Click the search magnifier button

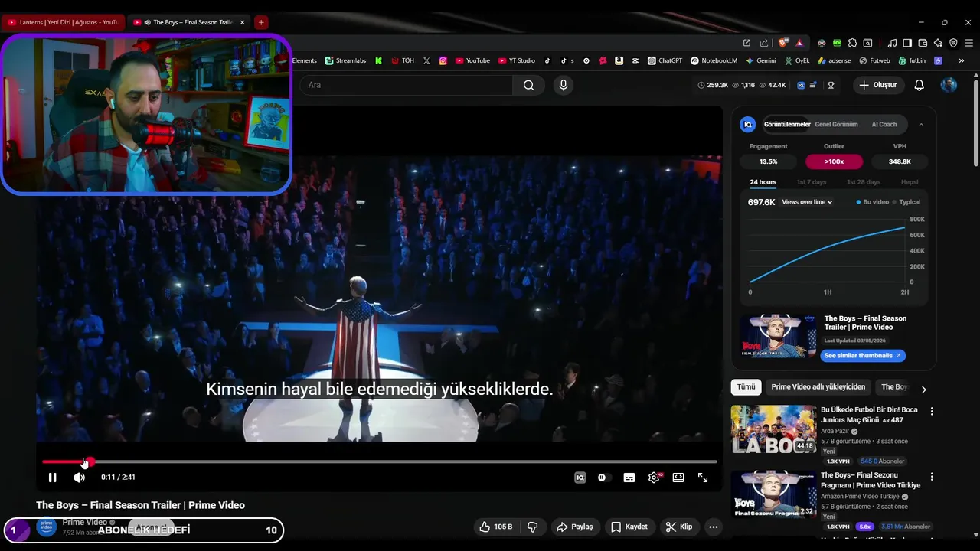tap(528, 85)
